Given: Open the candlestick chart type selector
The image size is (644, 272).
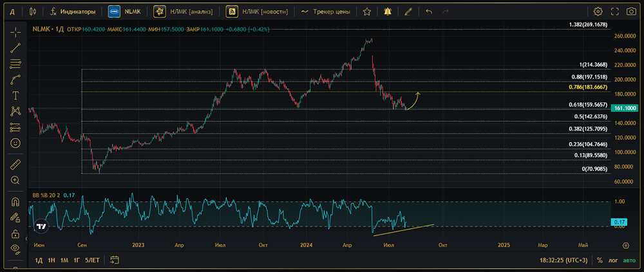Looking at the screenshot, I should tap(33, 12).
